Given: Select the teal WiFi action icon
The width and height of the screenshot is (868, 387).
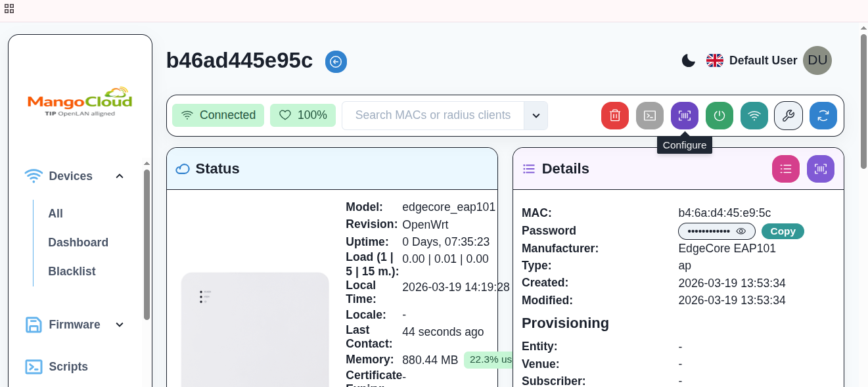Looking at the screenshot, I should coord(754,116).
